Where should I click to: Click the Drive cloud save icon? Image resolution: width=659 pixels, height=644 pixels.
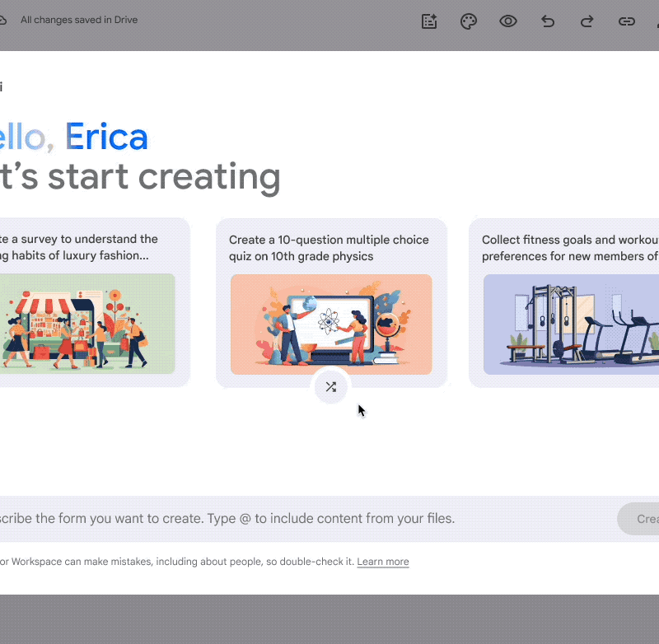pyautogui.click(x=3, y=20)
